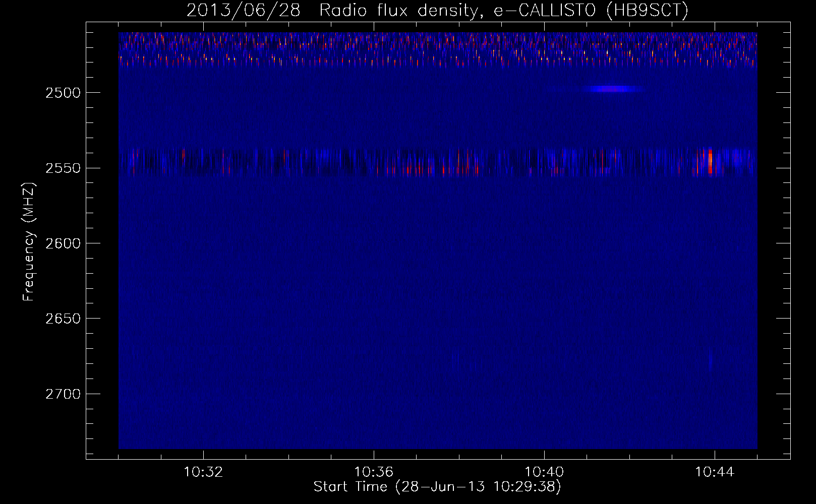This screenshot has width=816, height=504.
Task: Click the 10:40 time axis label
Action: tap(544, 472)
